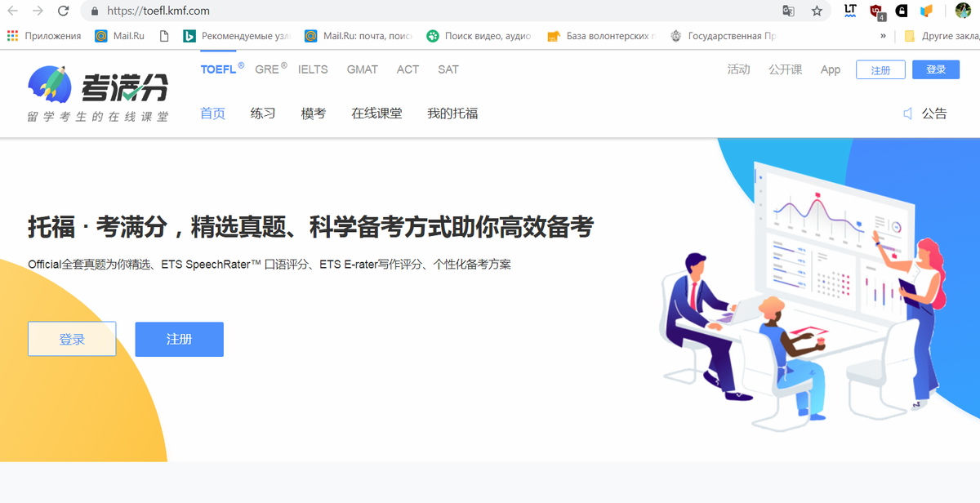Go to the 首页 menu item
The width and height of the screenshot is (980, 503).
point(212,114)
